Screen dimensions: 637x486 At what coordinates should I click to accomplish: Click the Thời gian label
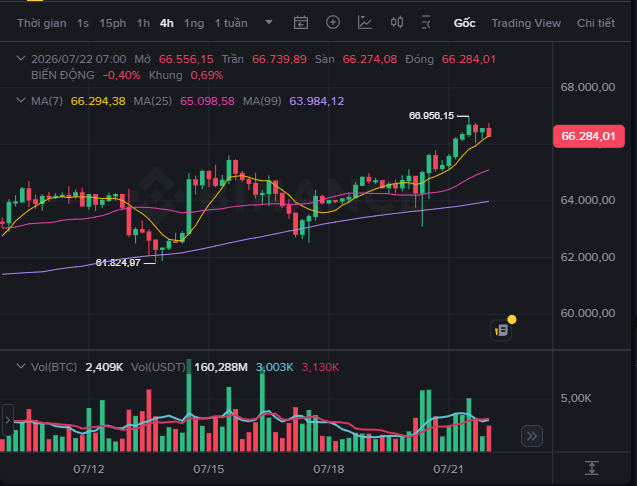(x=42, y=23)
